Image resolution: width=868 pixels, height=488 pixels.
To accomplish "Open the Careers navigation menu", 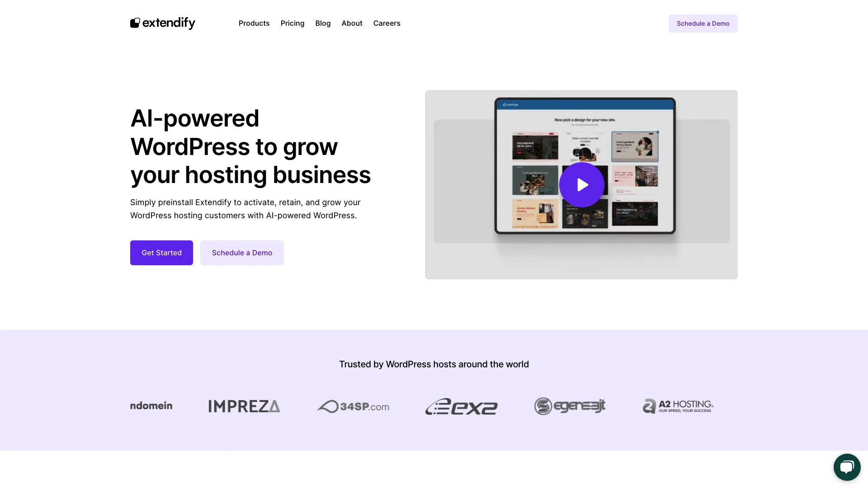I will click(387, 23).
